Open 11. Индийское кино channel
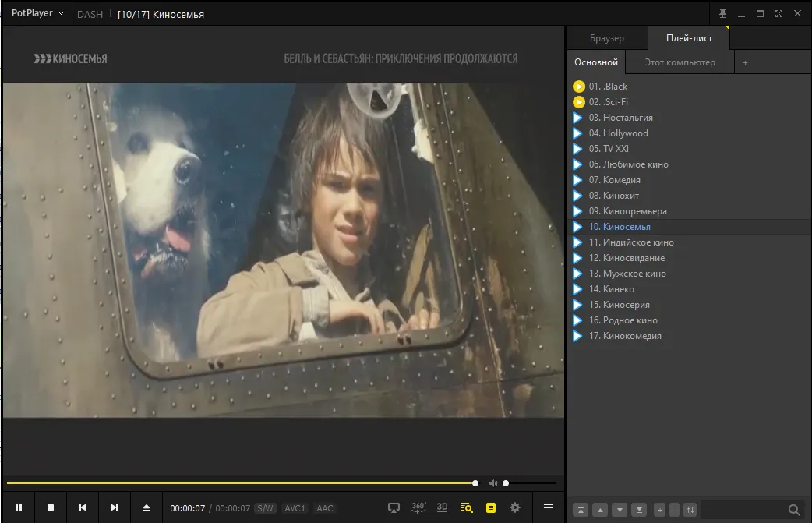812x523 pixels. tap(689, 242)
